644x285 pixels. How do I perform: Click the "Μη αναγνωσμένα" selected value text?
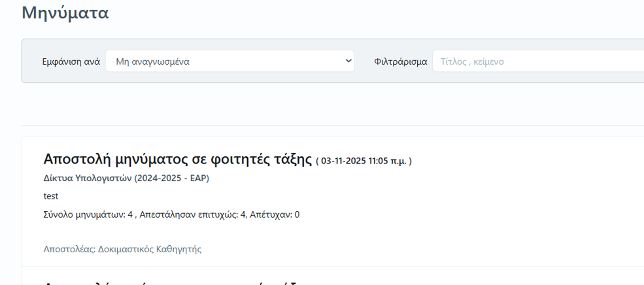(x=152, y=61)
